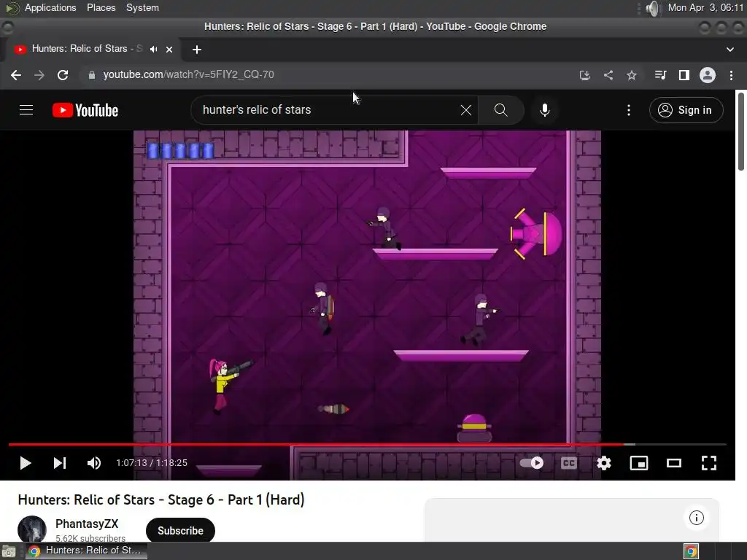This screenshot has height=560, width=747.
Task: Mute tab via speaker icon
Action: coord(153,49)
